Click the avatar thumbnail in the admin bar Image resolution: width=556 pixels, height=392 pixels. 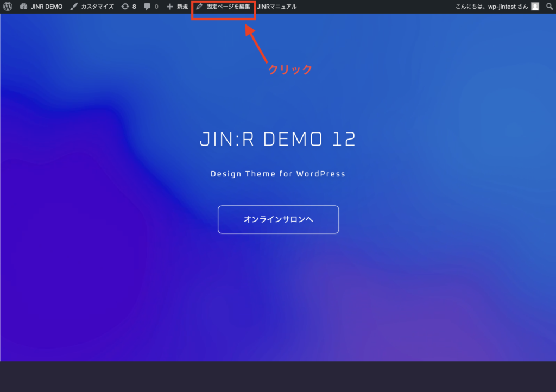click(534, 7)
